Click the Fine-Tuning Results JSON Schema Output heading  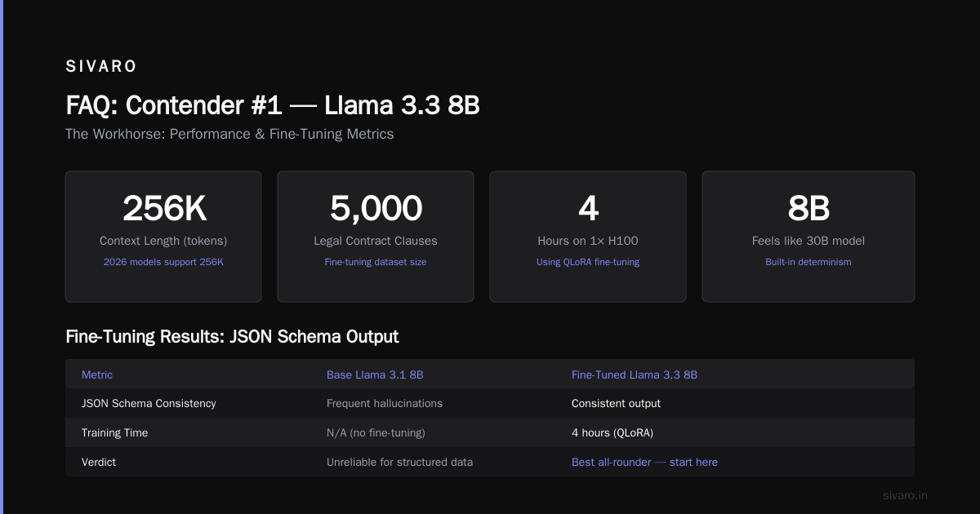pyautogui.click(x=232, y=336)
